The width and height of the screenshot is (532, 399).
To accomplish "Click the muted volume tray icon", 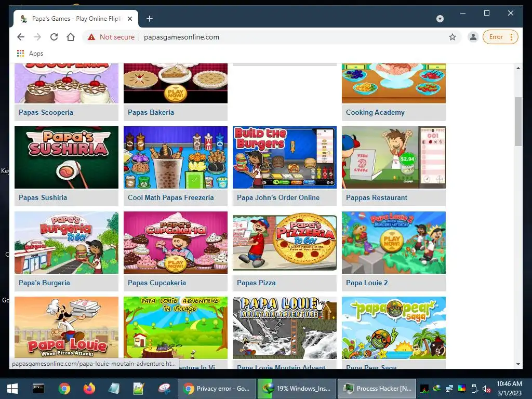I will (x=487, y=389).
